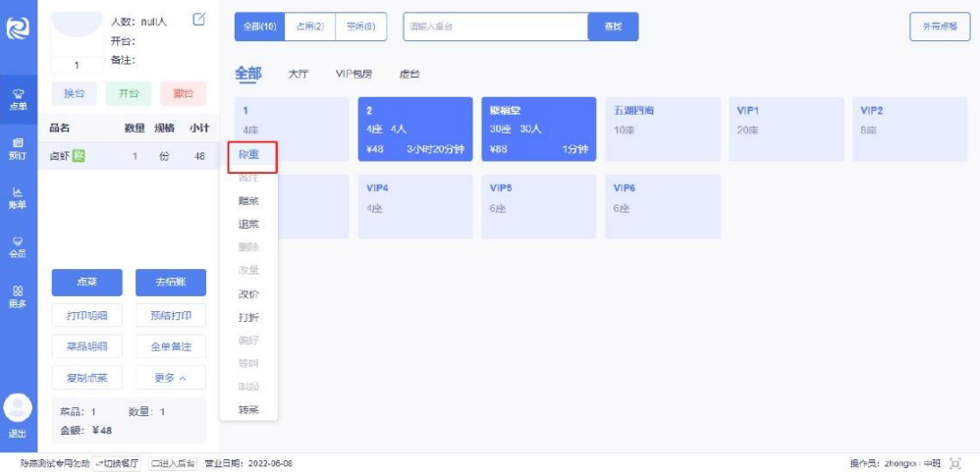This screenshot has height=475, width=980.
Task: Click the edit icon beside 人数
Action: click(x=199, y=19)
